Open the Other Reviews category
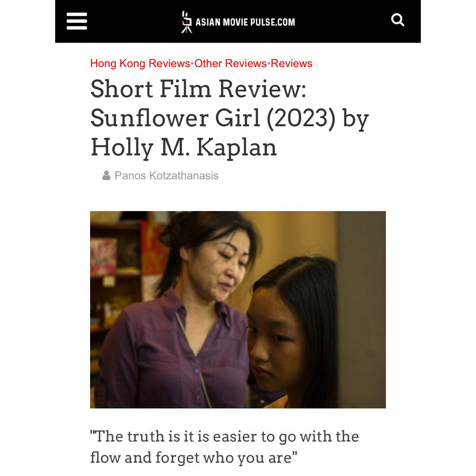Screen dimensions: 476x476 click(x=230, y=64)
